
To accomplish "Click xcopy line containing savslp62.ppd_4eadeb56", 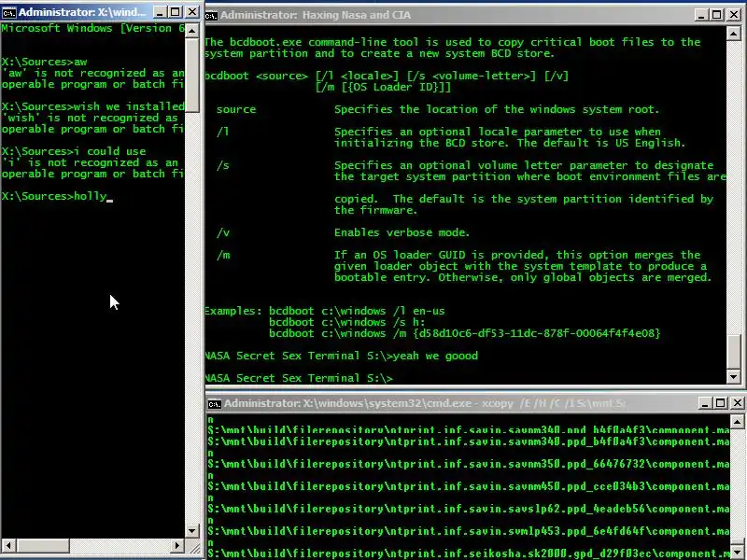I will 469,509.
